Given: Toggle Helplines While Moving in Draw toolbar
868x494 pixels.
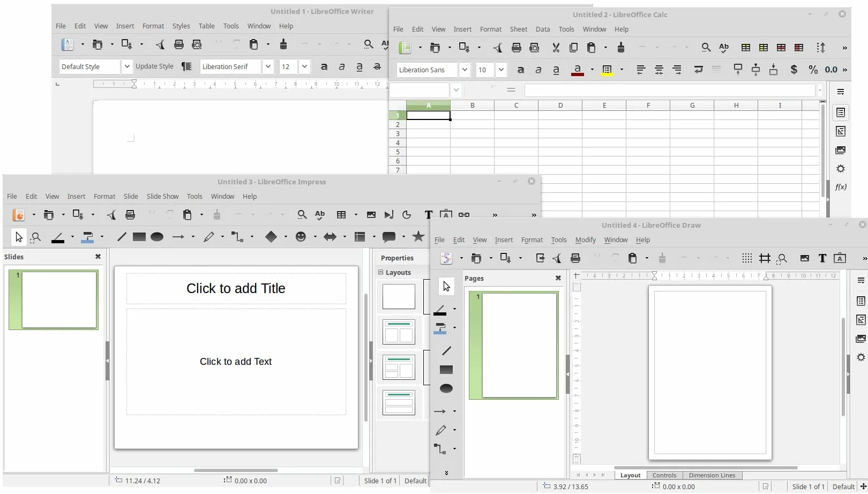Looking at the screenshot, I should (765, 258).
